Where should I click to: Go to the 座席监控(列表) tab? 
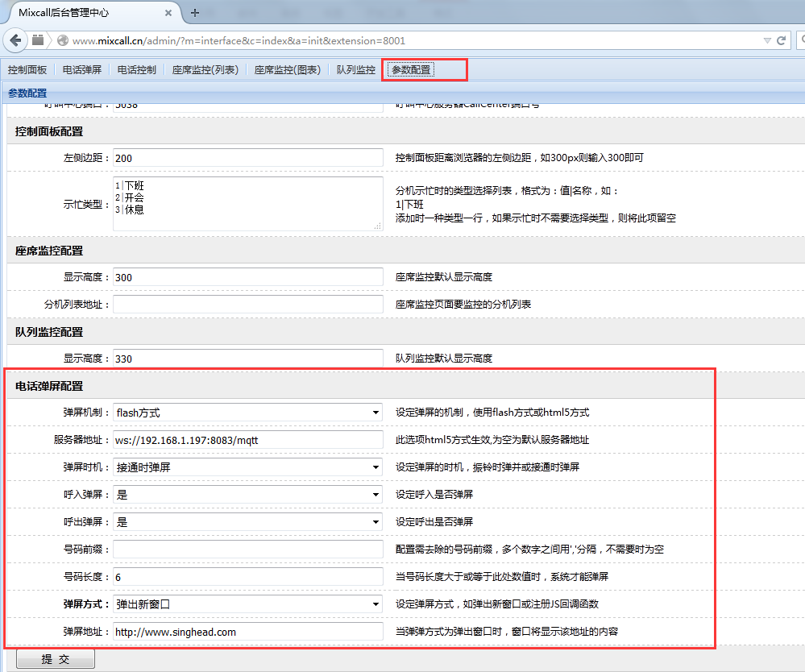coord(205,70)
